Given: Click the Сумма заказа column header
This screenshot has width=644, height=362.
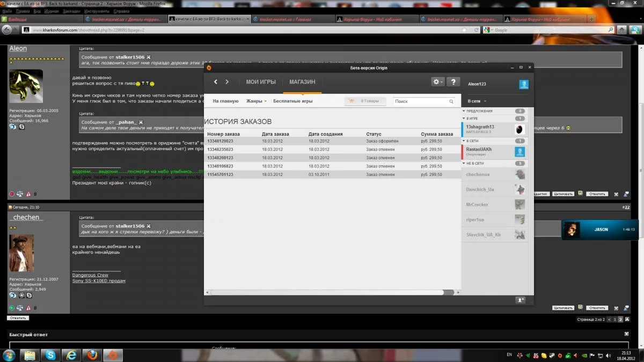Looking at the screenshot, I should point(437,134).
